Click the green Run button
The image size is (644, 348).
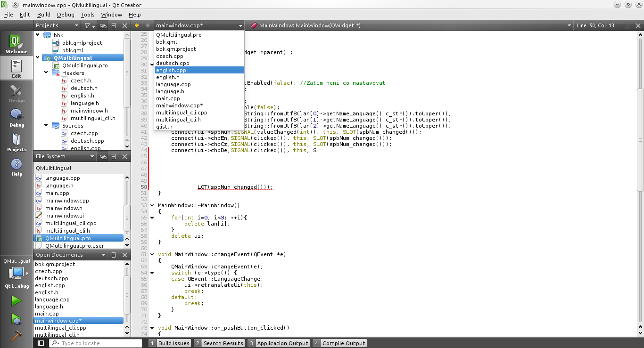[x=17, y=300]
